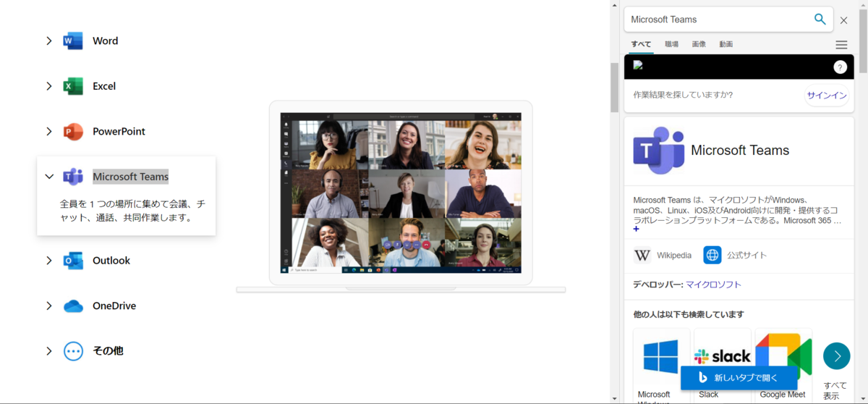Click the 新しいタブで開く button

click(x=739, y=378)
